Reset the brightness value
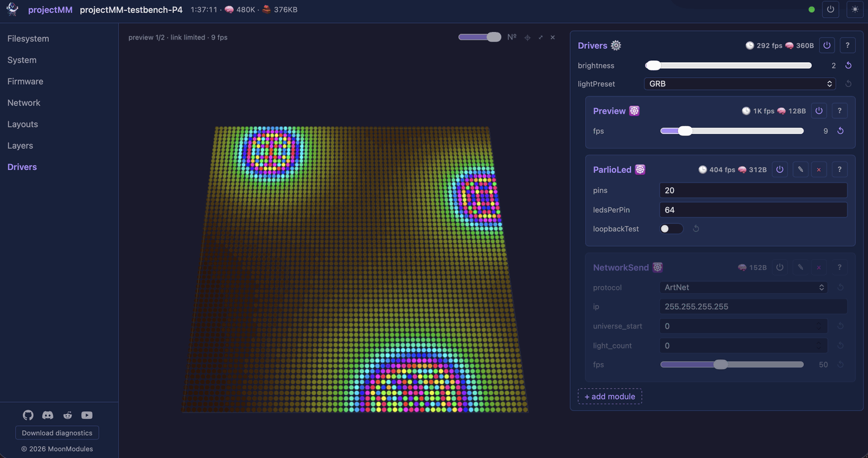 tap(848, 65)
